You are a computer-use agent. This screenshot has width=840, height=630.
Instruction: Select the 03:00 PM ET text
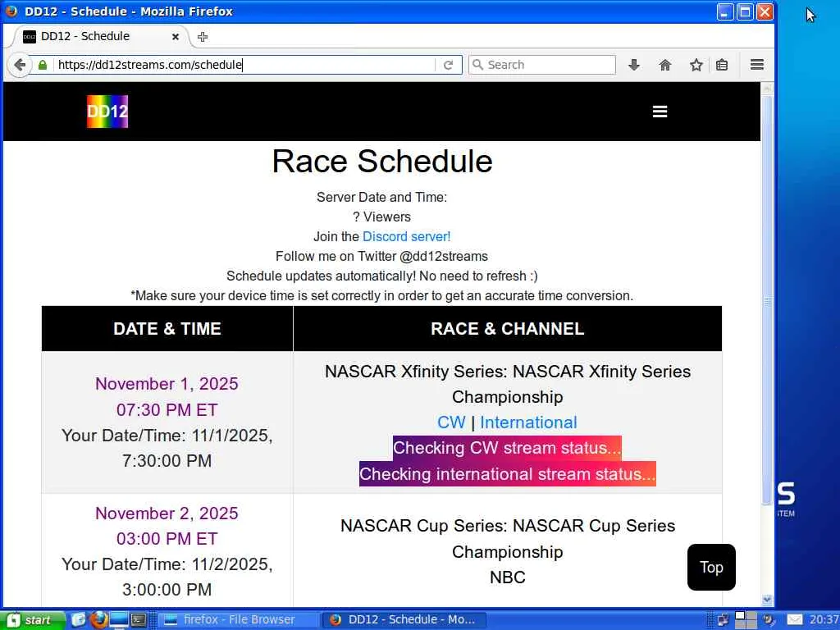click(x=167, y=538)
